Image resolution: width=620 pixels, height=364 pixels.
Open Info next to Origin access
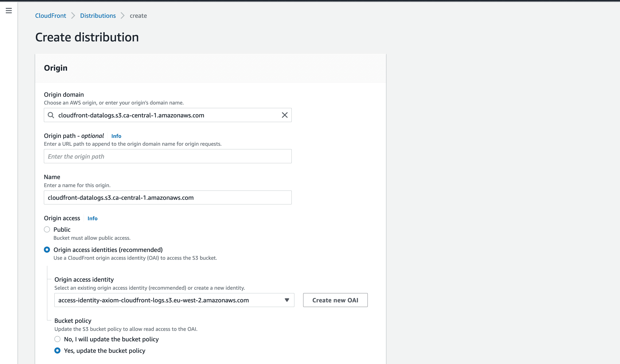(x=92, y=218)
